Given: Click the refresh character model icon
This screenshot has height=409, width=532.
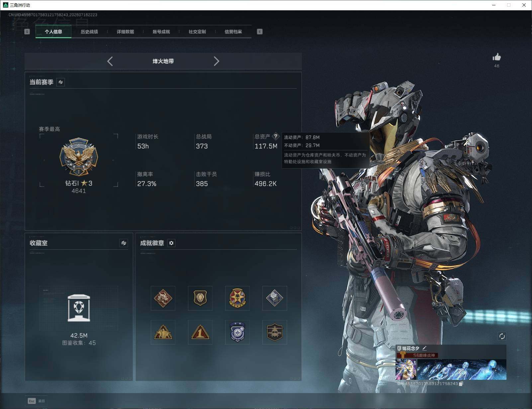Looking at the screenshot, I should tap(502, 336).
